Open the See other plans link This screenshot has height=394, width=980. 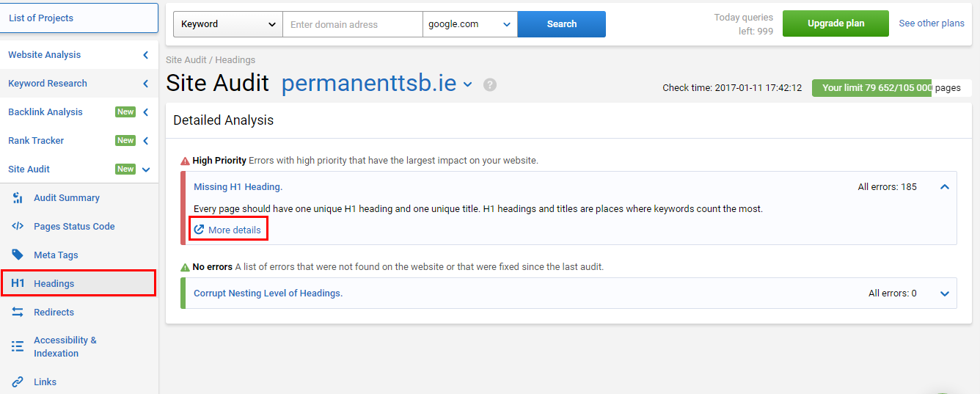click(932, 23)
